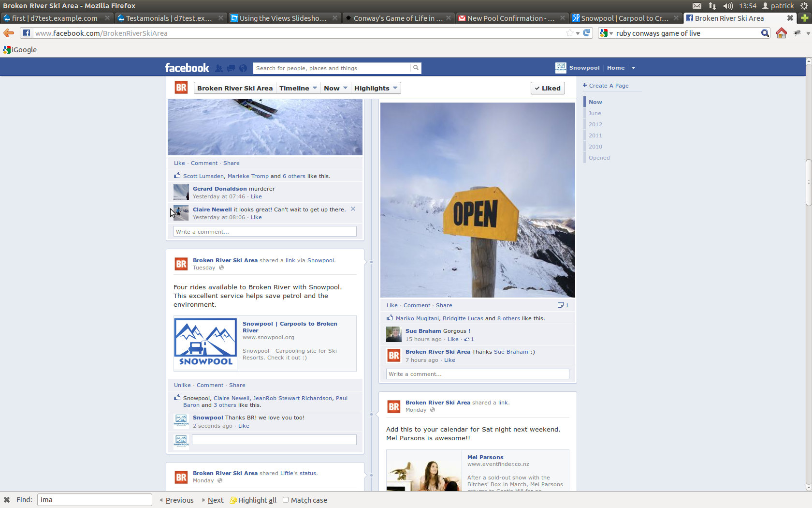Switch to New Pool Confirmation tab
This screenshot has width=812, height=508.
coord(510,18)
